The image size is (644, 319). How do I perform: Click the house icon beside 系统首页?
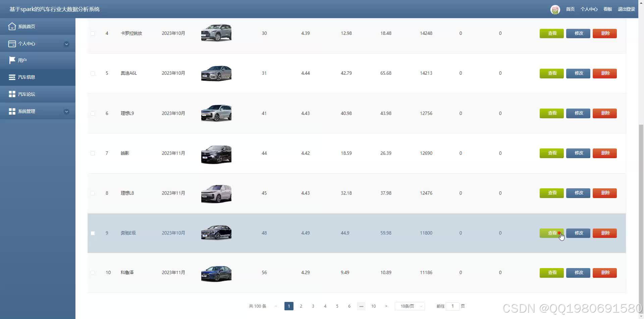tap(12, 26)
